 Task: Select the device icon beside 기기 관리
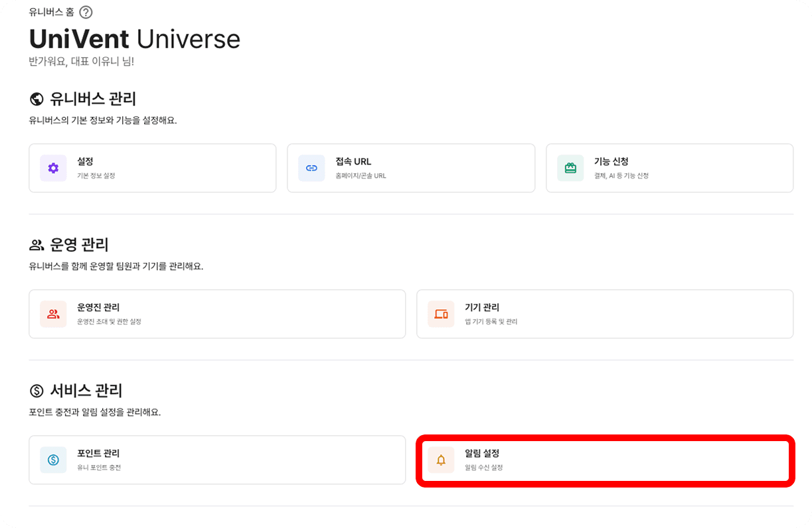point(441,314)
